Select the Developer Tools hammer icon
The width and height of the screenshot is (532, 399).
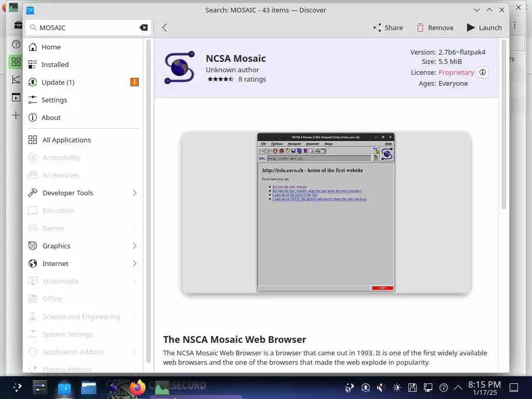click(33, 193)
